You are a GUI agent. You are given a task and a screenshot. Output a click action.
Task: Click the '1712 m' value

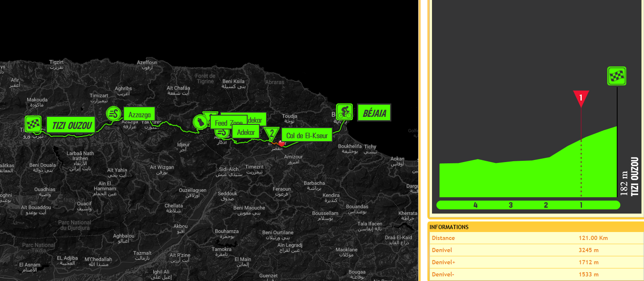(588, 262)
